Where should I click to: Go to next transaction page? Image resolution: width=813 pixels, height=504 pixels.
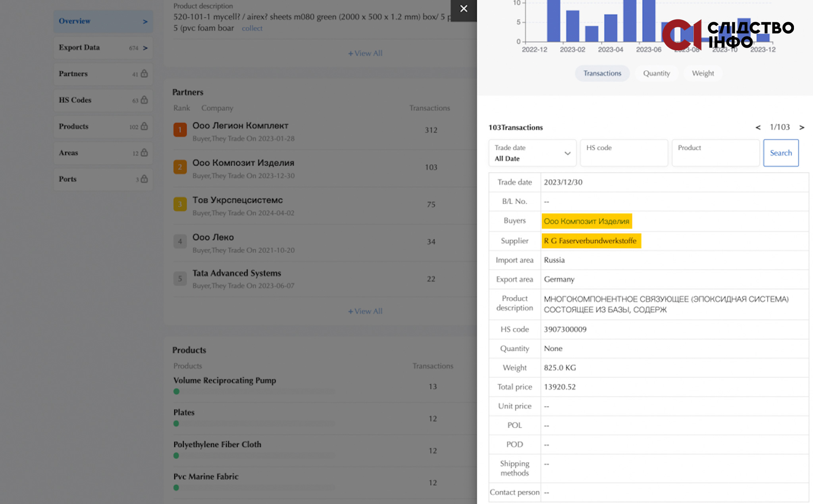[802, 127]
